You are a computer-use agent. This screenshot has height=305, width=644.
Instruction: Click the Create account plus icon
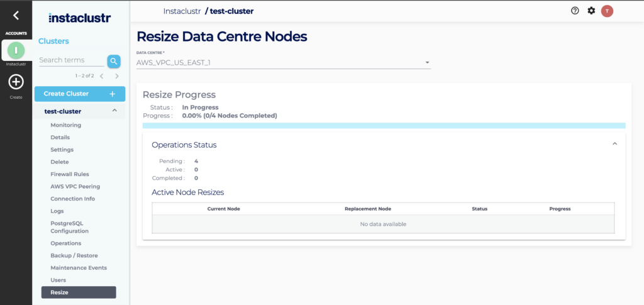point(16,82)
